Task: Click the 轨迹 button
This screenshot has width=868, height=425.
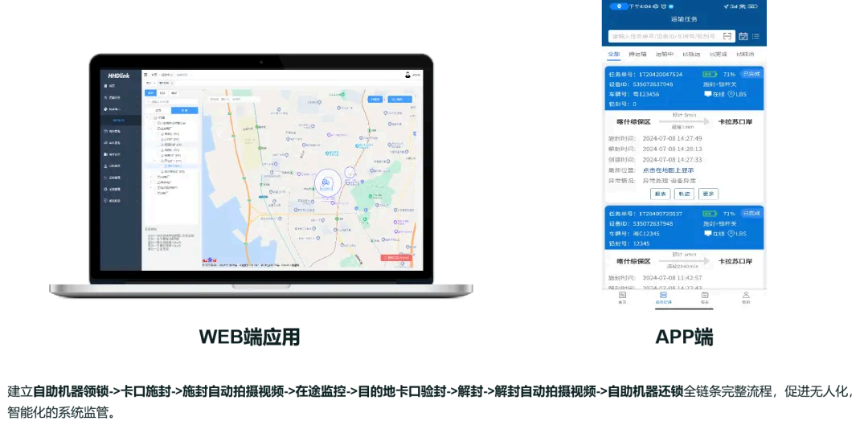Action: point(684,194)
